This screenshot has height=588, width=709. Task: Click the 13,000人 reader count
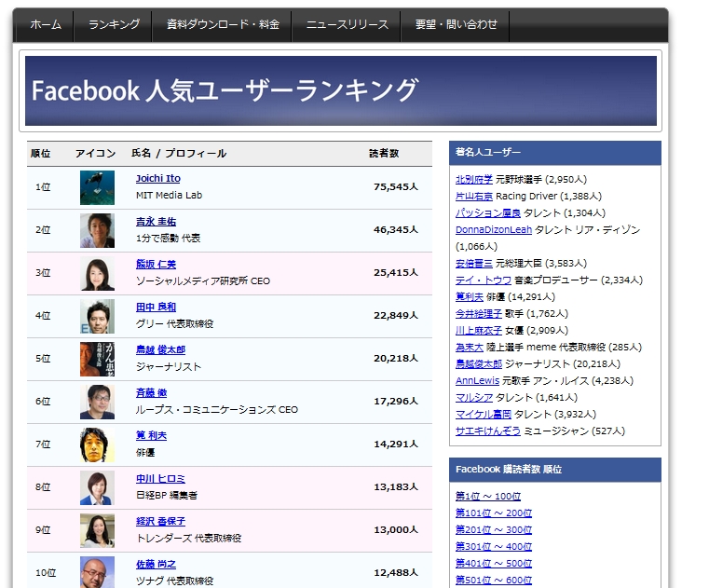tap(396, 529)
